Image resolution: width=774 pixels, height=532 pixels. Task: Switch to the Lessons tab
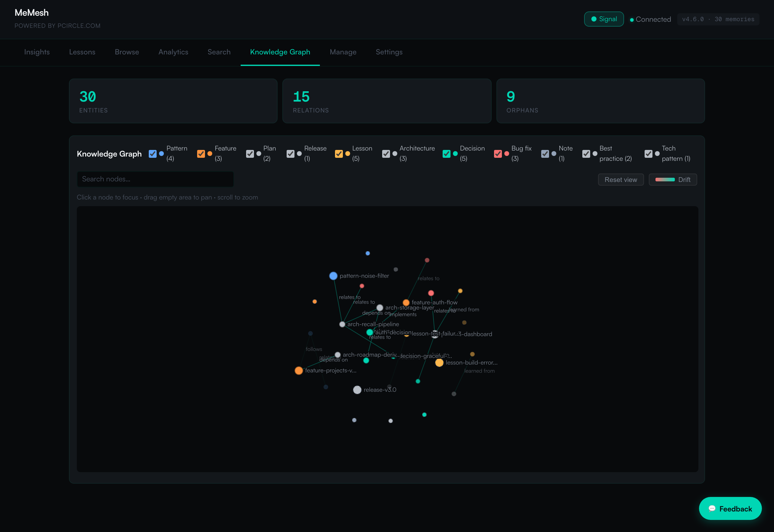coord(82,52)
